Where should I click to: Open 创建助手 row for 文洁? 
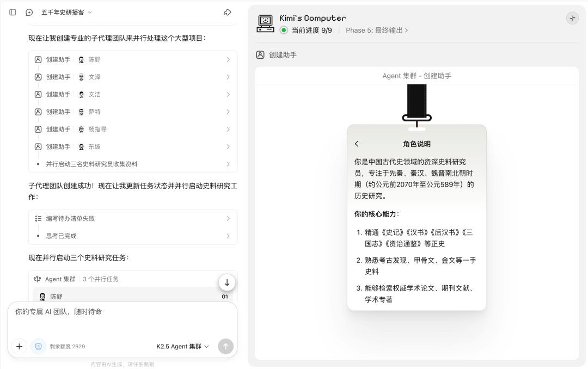133,95
